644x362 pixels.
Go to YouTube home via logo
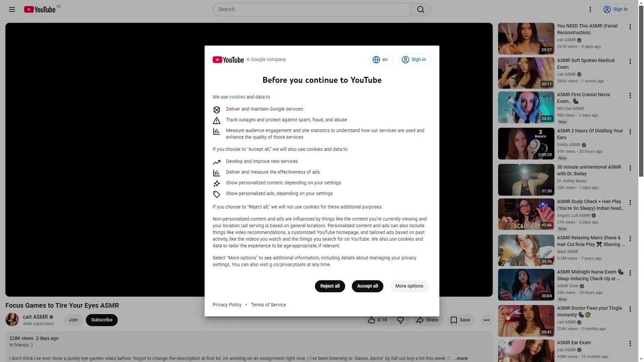[40, 10]
